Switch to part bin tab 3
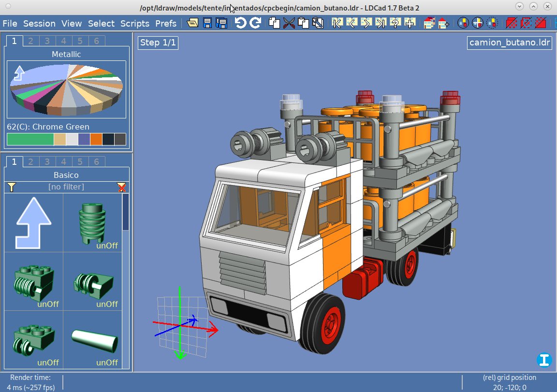The width and height of the screenshot is (557, 392). pos(47,162)
